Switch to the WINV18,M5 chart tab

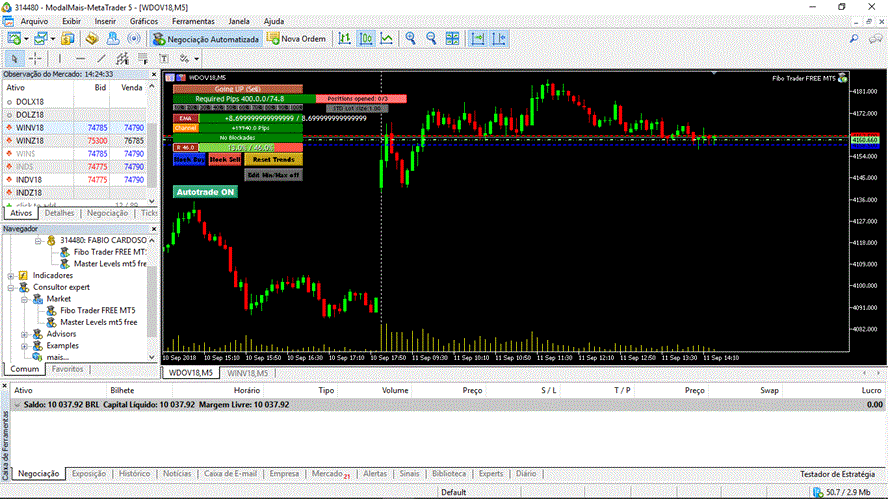point(247,373)
